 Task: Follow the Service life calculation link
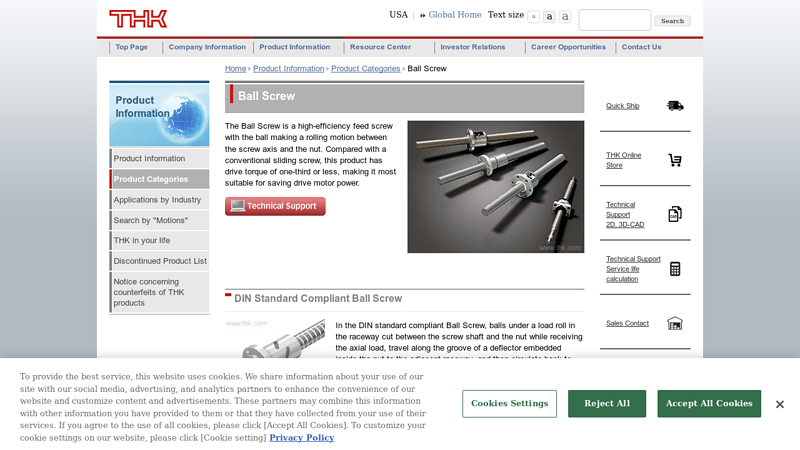click(x=633, y=269)
